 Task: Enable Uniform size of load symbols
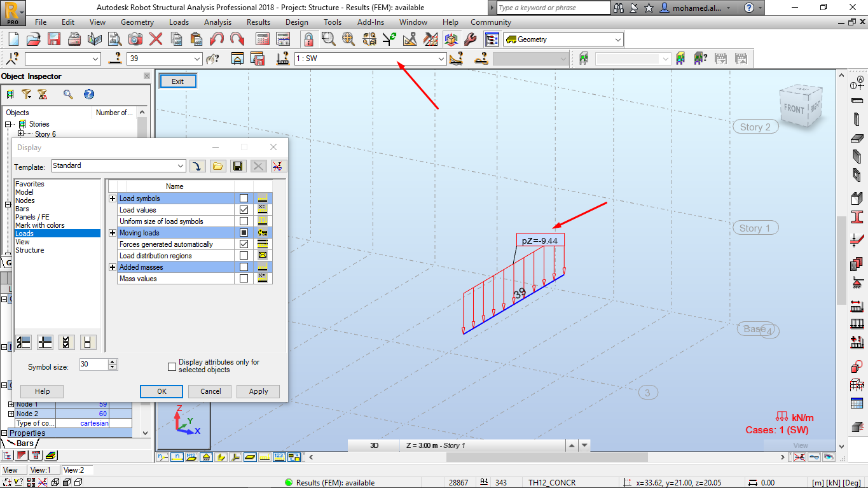[x=244, y=221]
